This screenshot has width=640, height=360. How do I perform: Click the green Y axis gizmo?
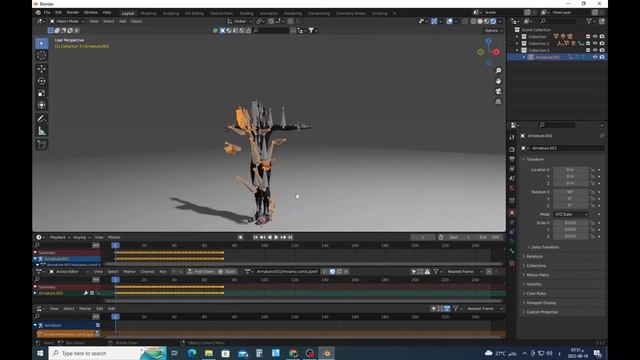click(x=481, y=52)
